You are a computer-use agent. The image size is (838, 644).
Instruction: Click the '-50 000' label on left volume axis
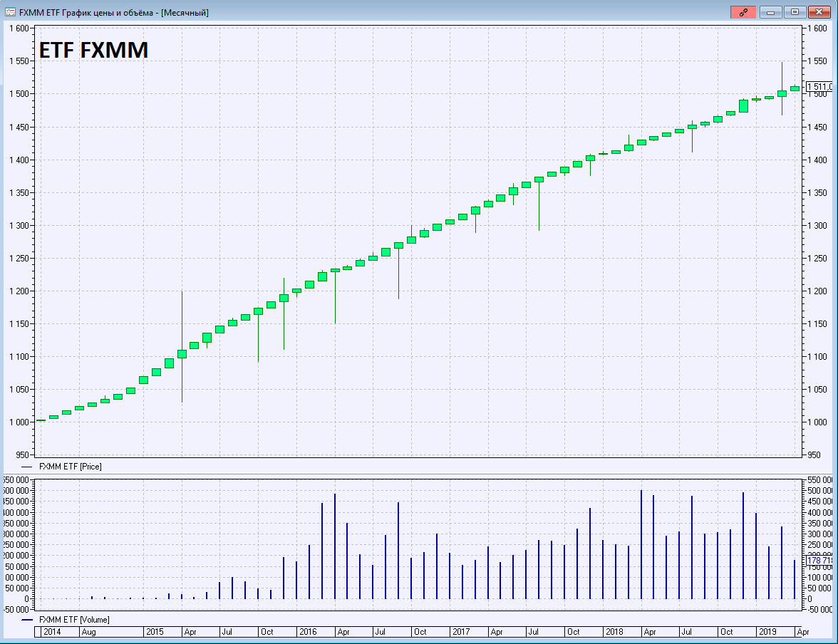(x=16, y=609)
